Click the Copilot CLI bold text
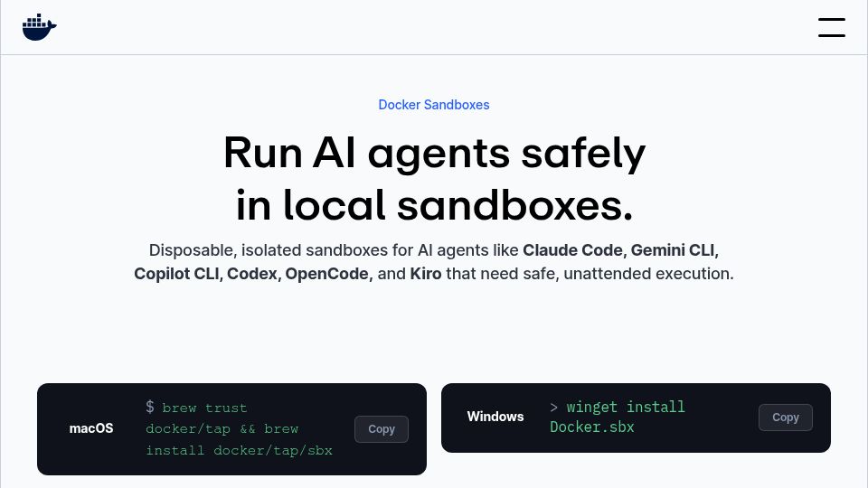 coord(176,274)
